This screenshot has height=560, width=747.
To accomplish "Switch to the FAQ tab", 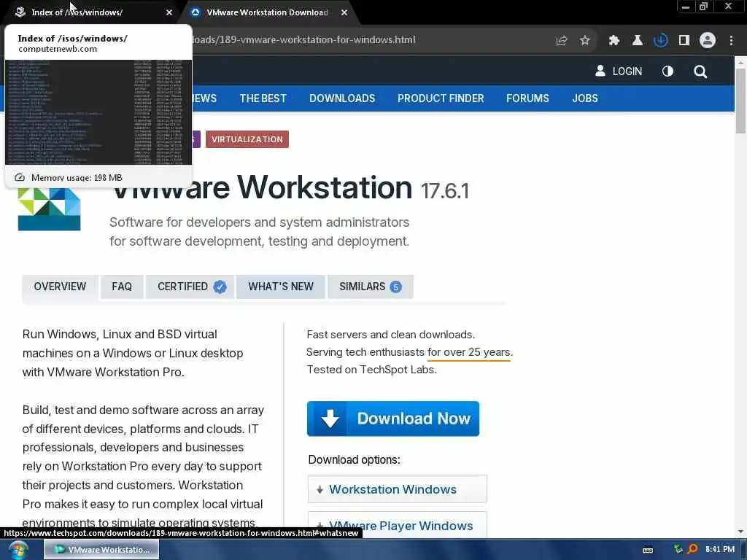I will click(x=122, y=287).
